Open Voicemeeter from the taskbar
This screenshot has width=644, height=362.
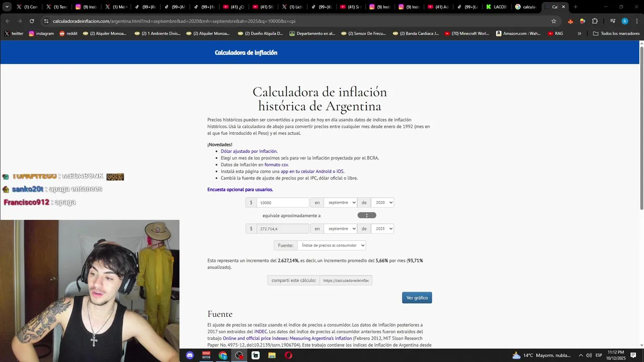pyautogui.click(x=206, y=355)
